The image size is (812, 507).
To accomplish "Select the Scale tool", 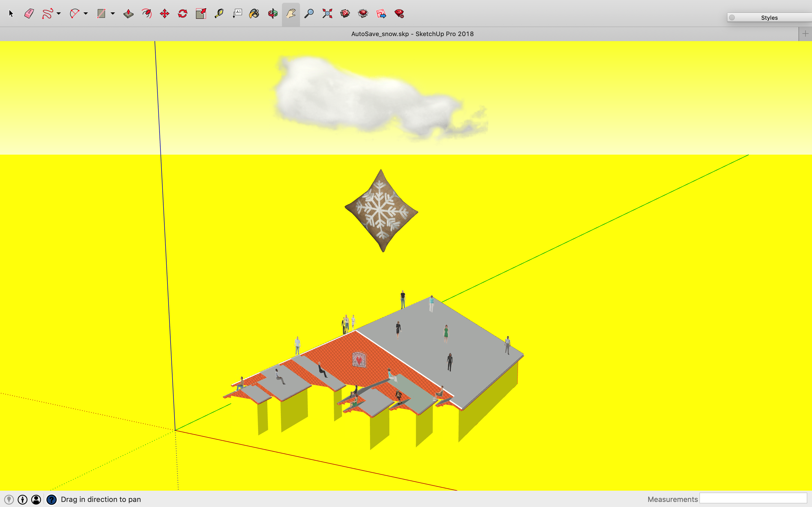I will coord(201,14).
